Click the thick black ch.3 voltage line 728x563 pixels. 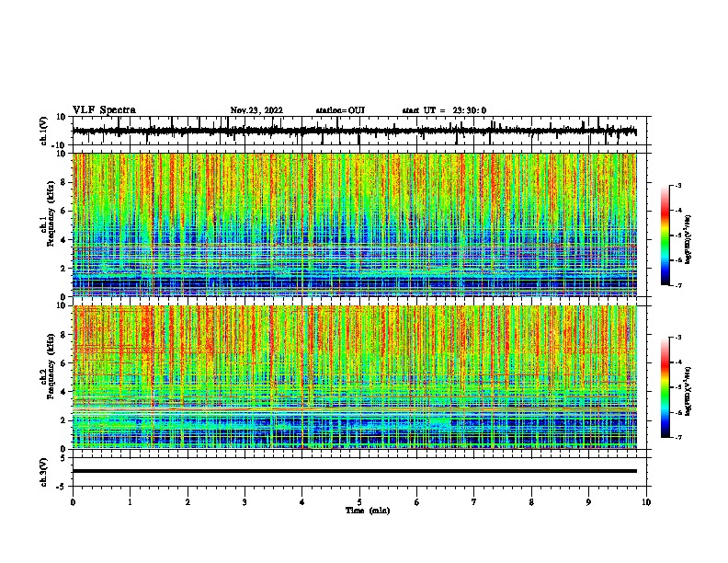[x=354, y=471]
